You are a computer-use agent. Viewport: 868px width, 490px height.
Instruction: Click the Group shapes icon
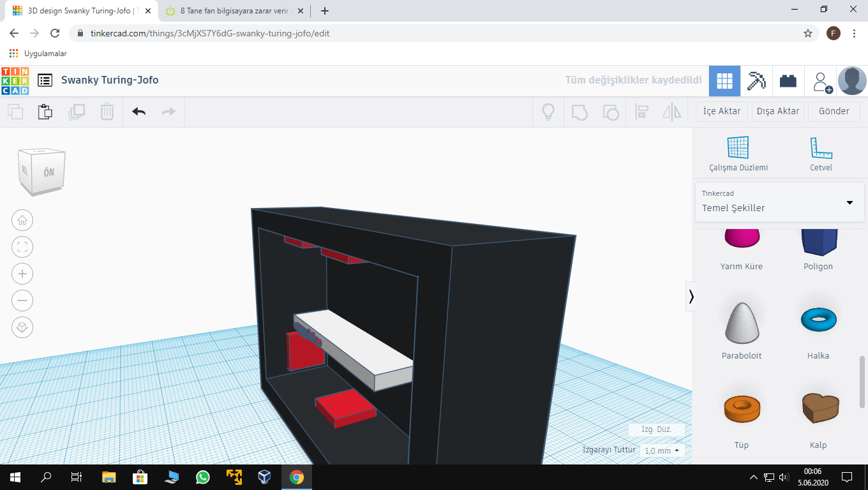[x=579, y=112]
